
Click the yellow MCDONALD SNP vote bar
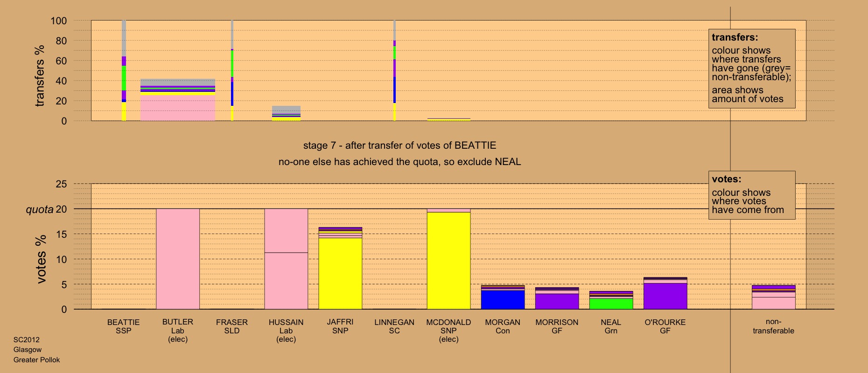click(x=448, y=260)
